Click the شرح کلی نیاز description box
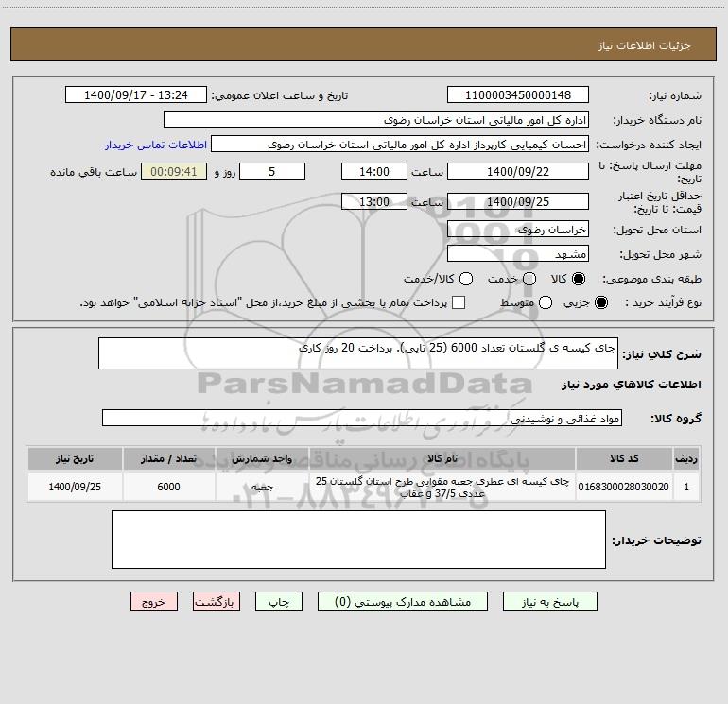 (x=358, y=353)
